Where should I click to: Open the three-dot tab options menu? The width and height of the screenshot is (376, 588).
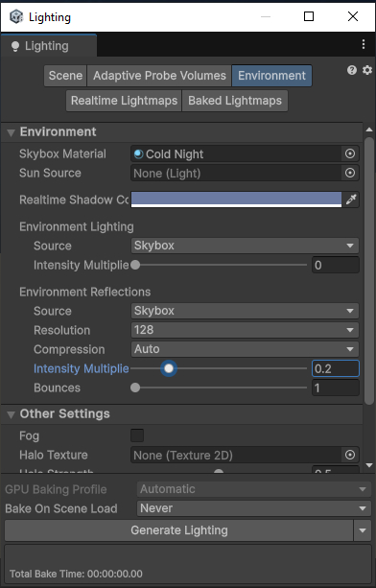[x=364, y=45]
